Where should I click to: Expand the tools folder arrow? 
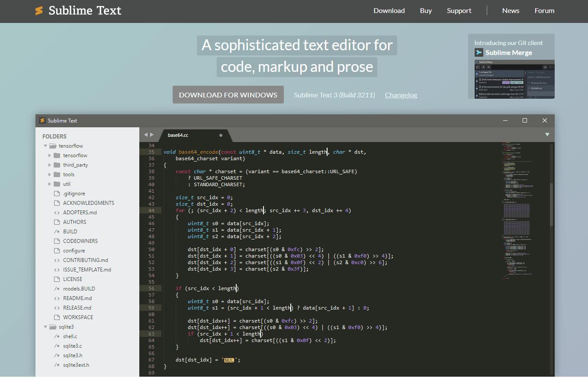tap(50, 174)
